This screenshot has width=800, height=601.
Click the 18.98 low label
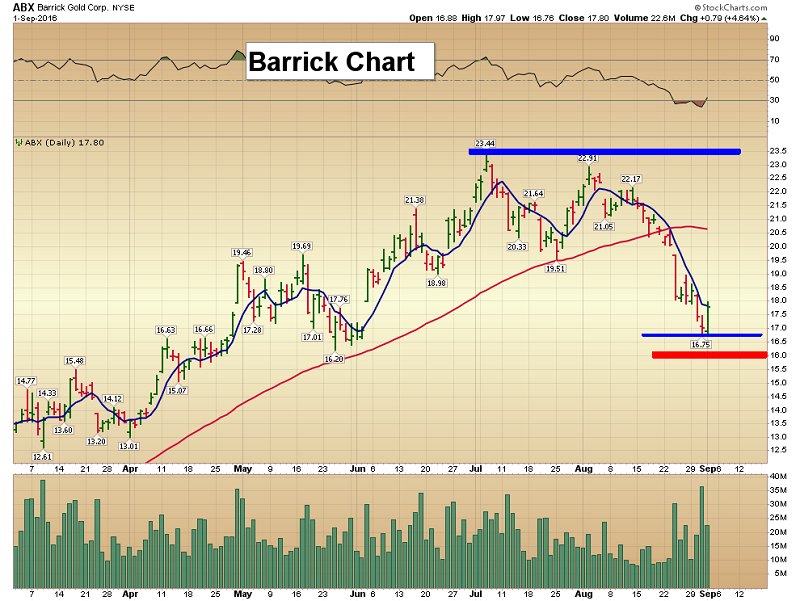pyautogui.click(x=436, y=283)
